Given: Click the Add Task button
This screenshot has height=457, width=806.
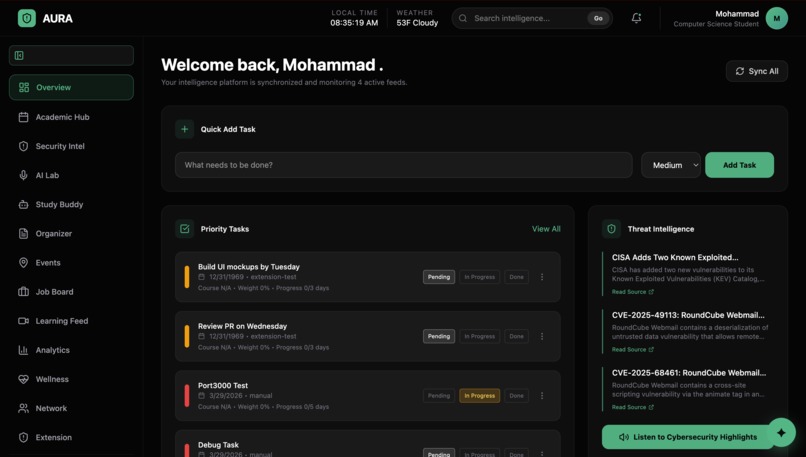Looking at the screenshot, I should coord(739,165).
